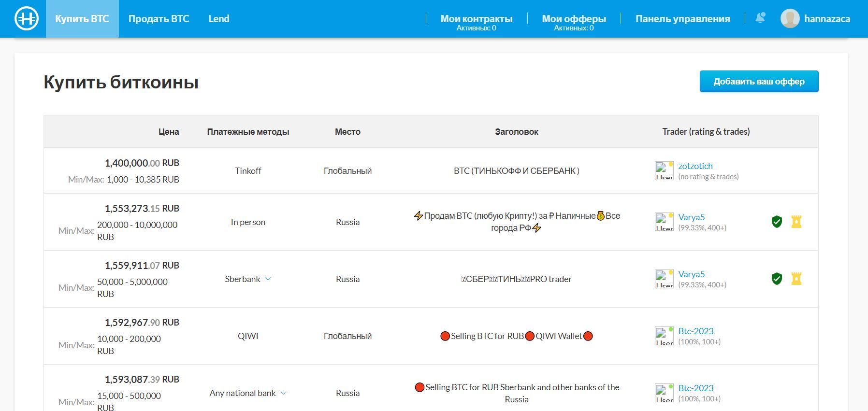
Task: Click the green verified shield on the Sberbank offer
Action: click(777, 279)
